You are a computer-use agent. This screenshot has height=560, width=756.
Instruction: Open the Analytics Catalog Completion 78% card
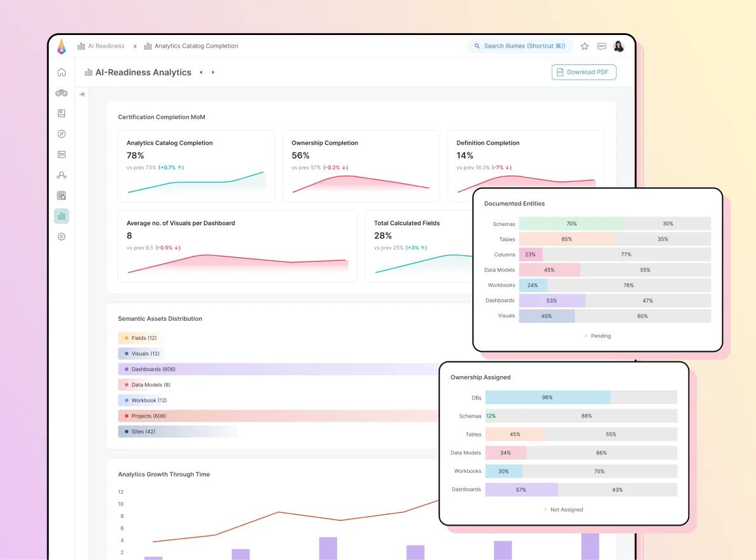pos(196,166)
